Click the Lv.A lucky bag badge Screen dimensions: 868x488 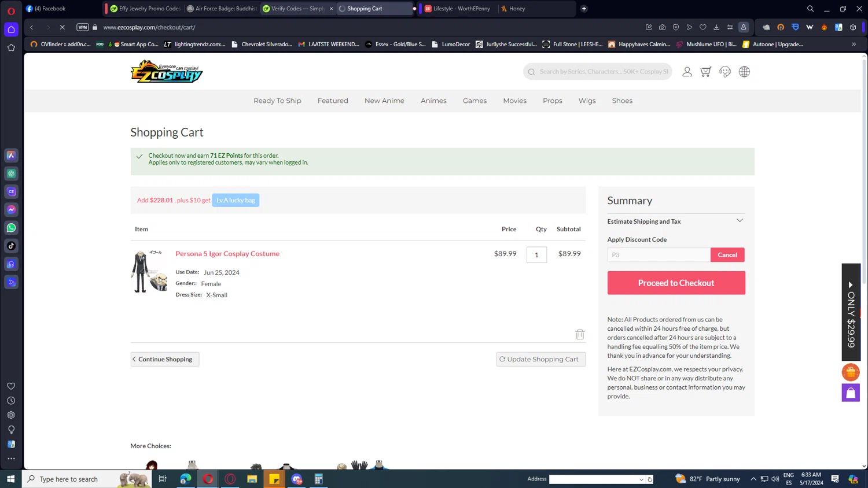coord(236,200)
